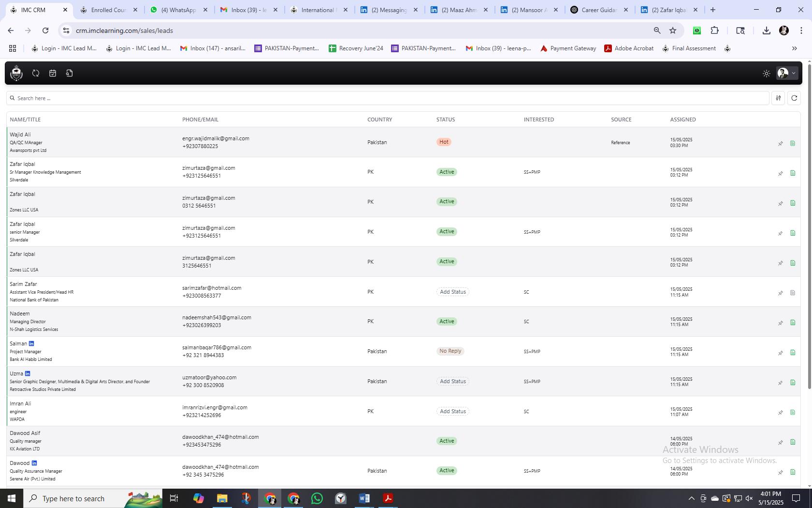This screenshot has height=508, width=812.
Task: Open the calendar check icon in header
Action: pyautogui.click(x=53, y=73)
